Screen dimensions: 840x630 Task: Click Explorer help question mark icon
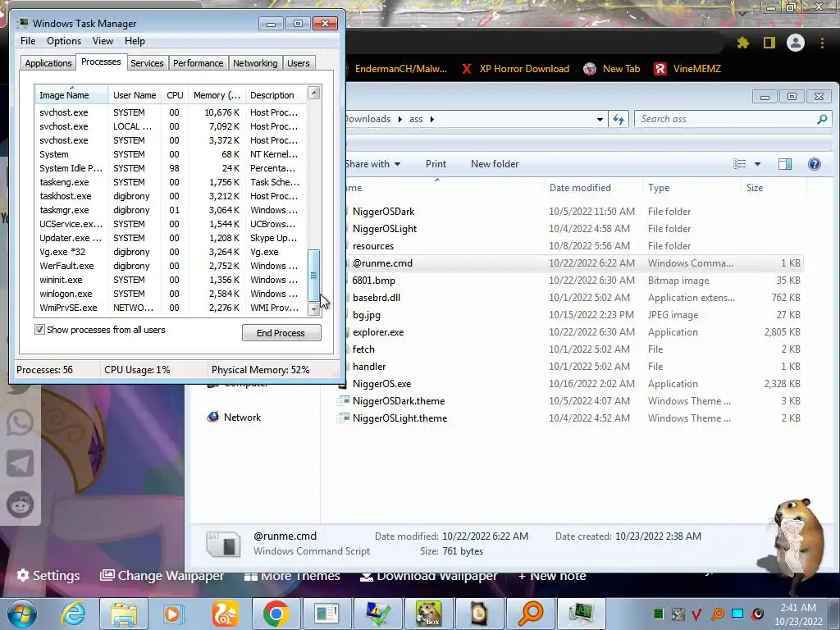815,164
